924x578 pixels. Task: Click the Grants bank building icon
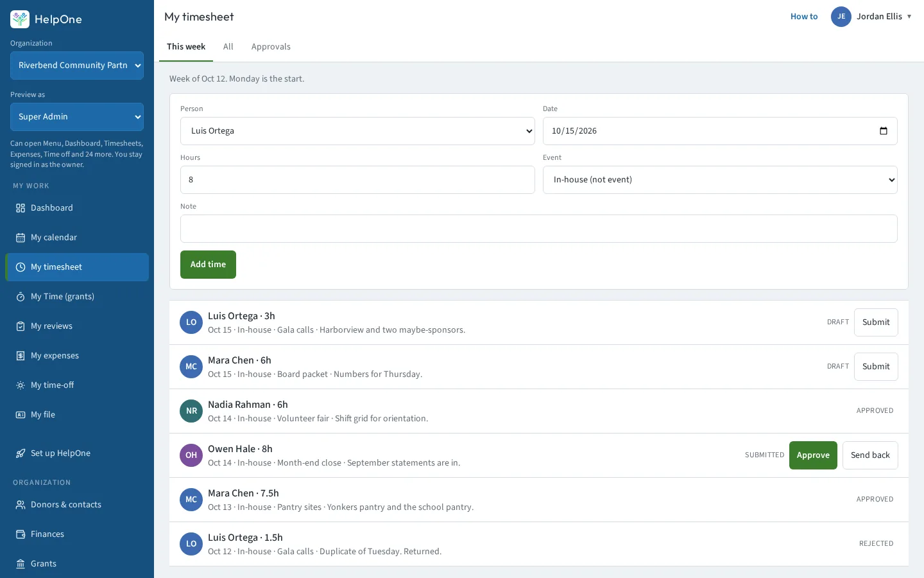point(21,564)
